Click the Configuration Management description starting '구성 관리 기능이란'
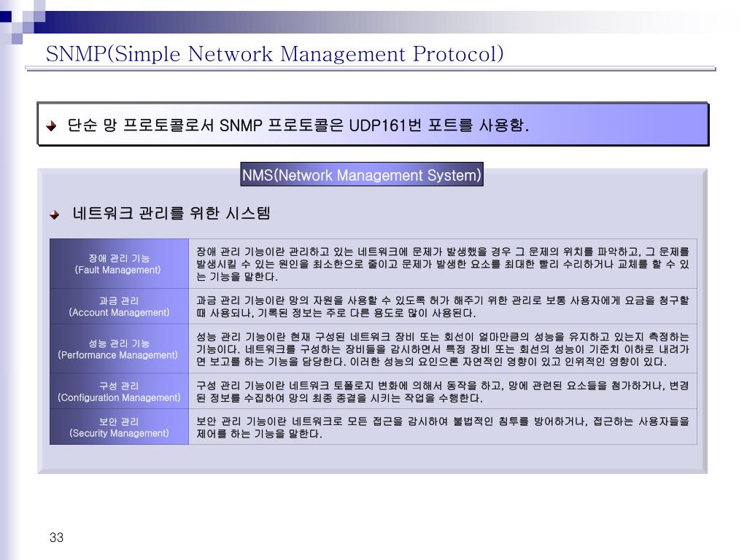 coord(443,392)
